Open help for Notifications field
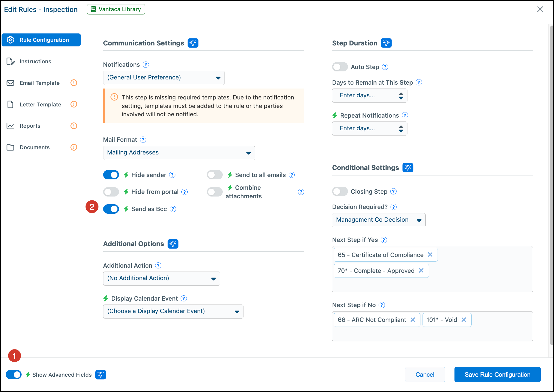 146,65
